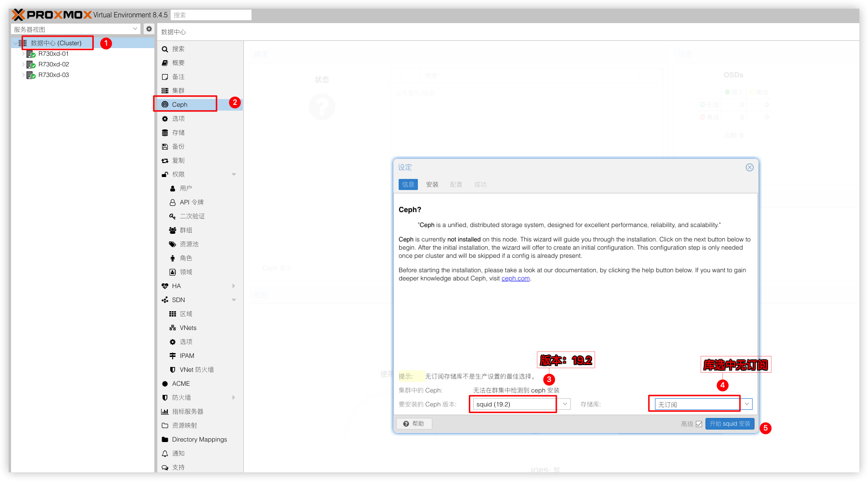Expand the 防火墙 firewall submenu arrow

click(x=234, y=398)
